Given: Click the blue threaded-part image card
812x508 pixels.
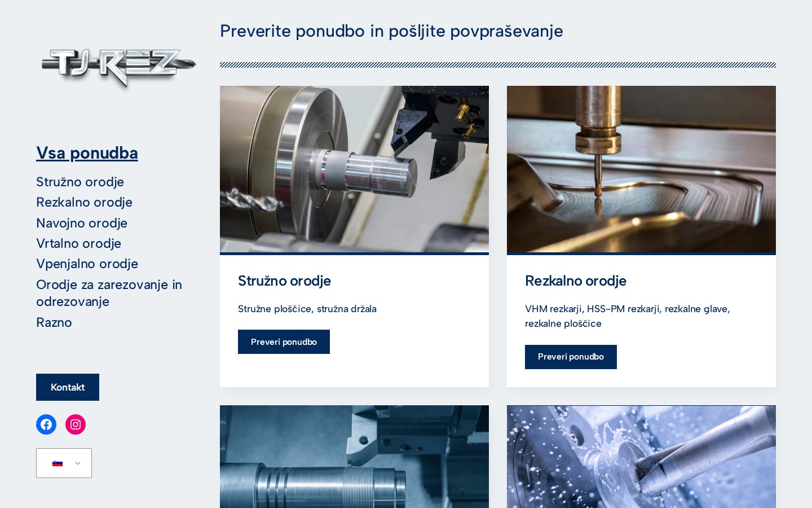Looking at the screenshot, I should pyautogui.click(x=354, y=457).
